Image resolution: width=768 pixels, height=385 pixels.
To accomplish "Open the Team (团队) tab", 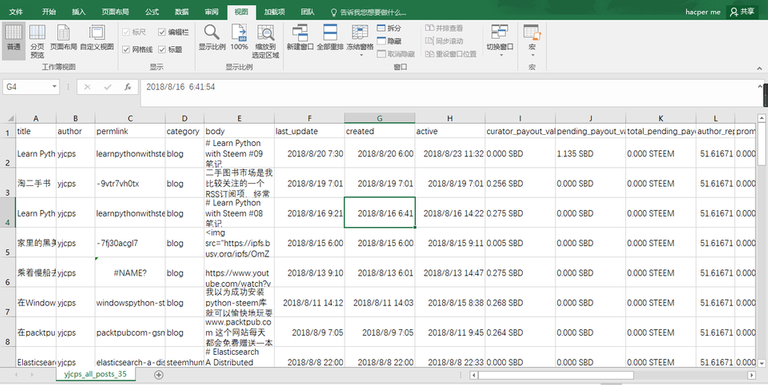I will [x=308, y=12].
